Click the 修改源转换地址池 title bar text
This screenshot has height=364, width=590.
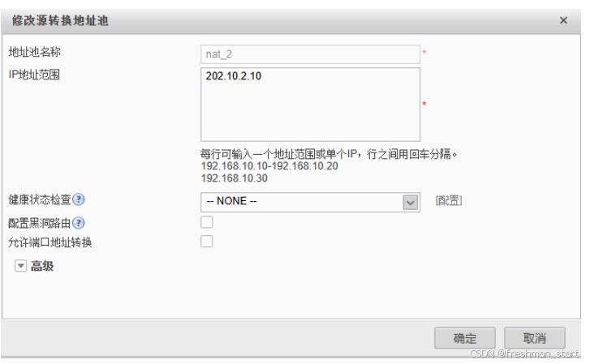point(60,20)
